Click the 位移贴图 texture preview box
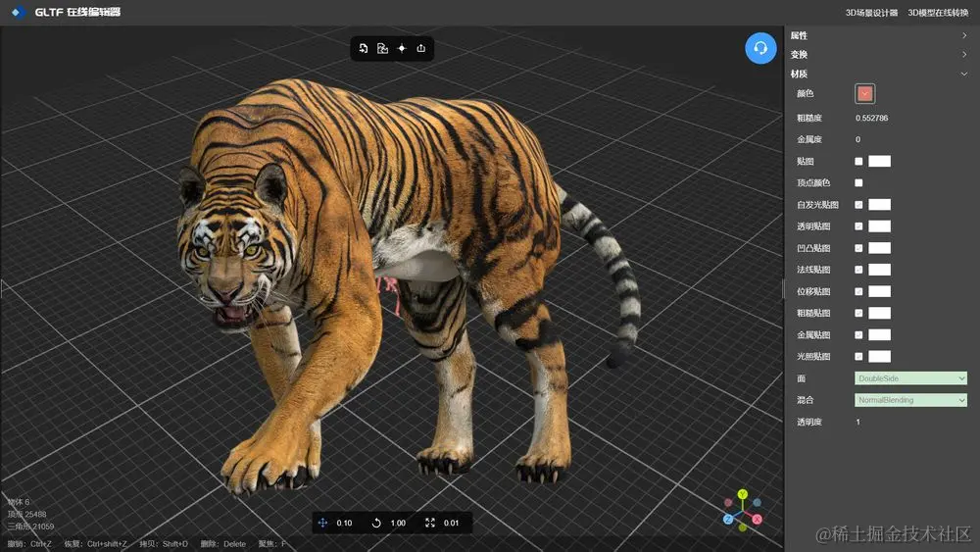 point(879,291)
